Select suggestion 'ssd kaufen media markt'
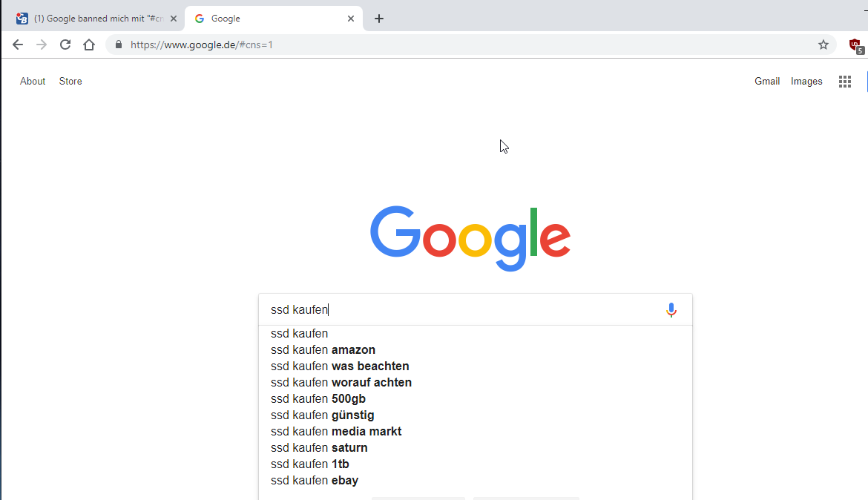 336,431
